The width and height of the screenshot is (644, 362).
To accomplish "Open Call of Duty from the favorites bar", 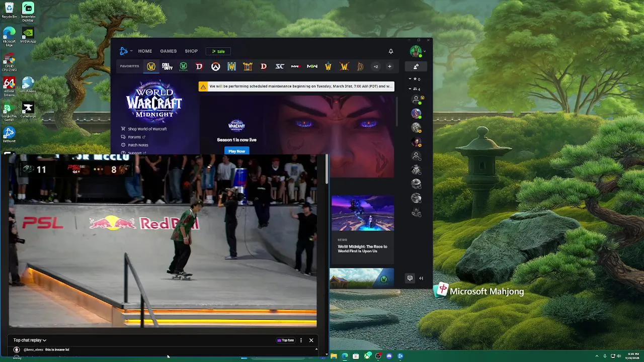I will tap(167, 66).
